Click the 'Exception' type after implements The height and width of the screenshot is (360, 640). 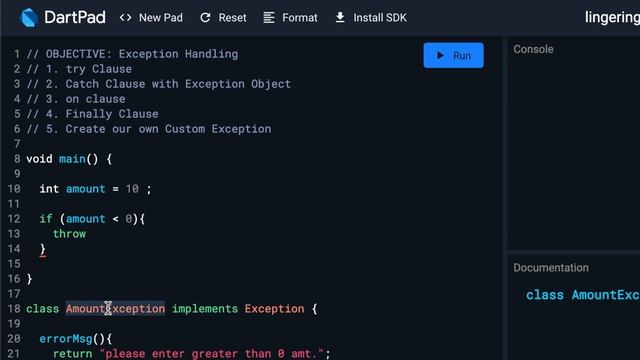click(274, 309)
